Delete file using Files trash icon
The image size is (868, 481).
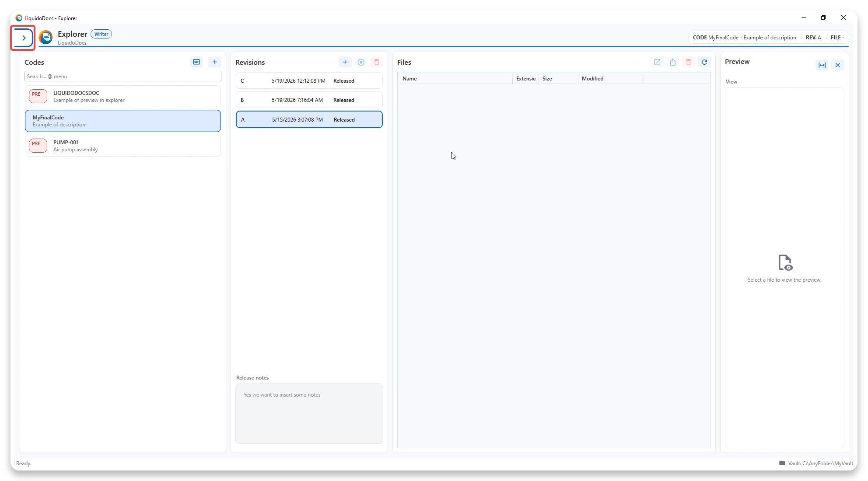pyautogui.click(x=689, y=62)
